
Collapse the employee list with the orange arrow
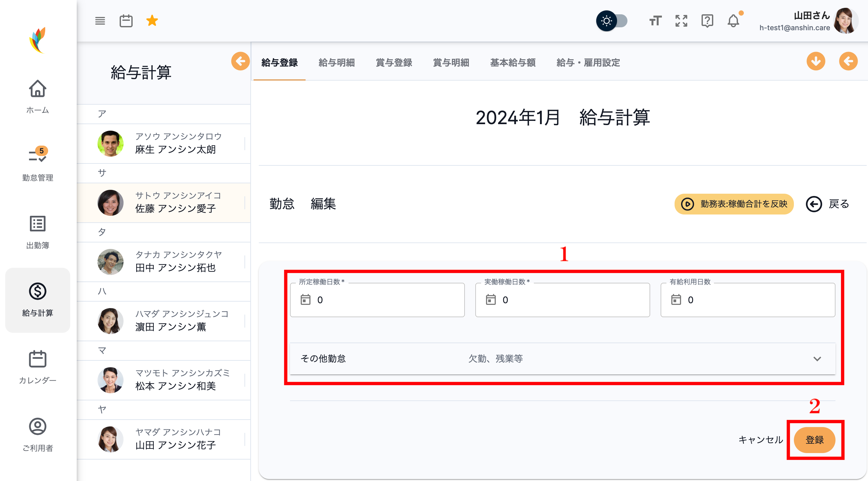(x=240, y=61)
